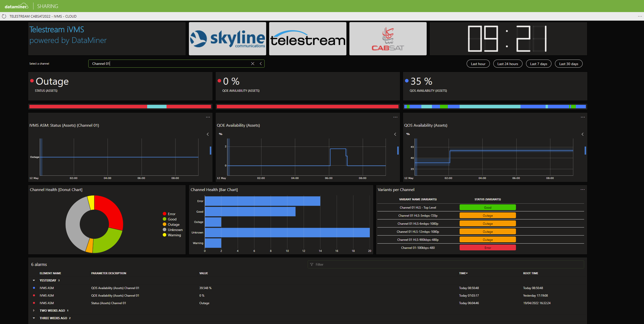Collapse the YESTERDAY alarm group
This screenshot has height=324, width=644.
coord(34,280)
